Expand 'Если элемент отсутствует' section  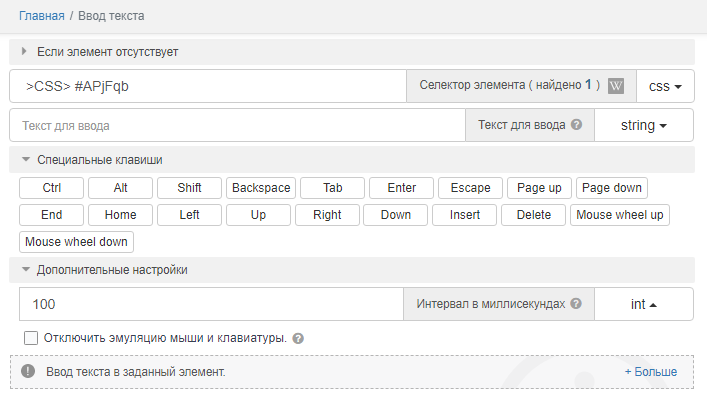tap(352, 52)
